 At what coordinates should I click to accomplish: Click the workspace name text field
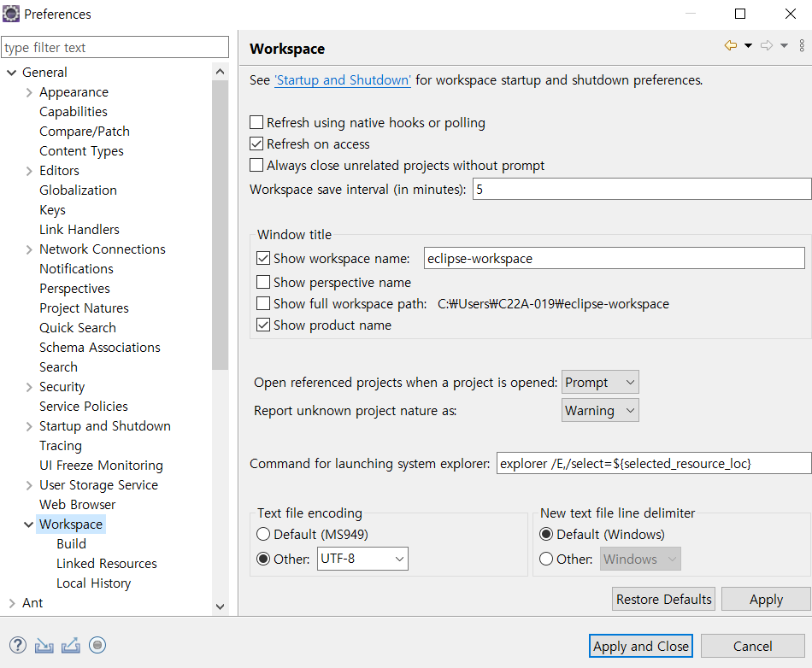click(615, 258)
